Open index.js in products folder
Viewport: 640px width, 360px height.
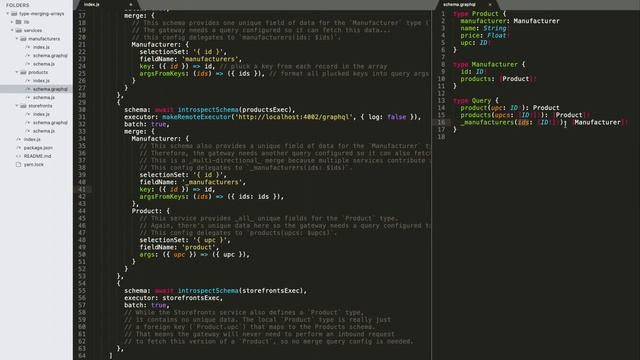pos(41,81)
